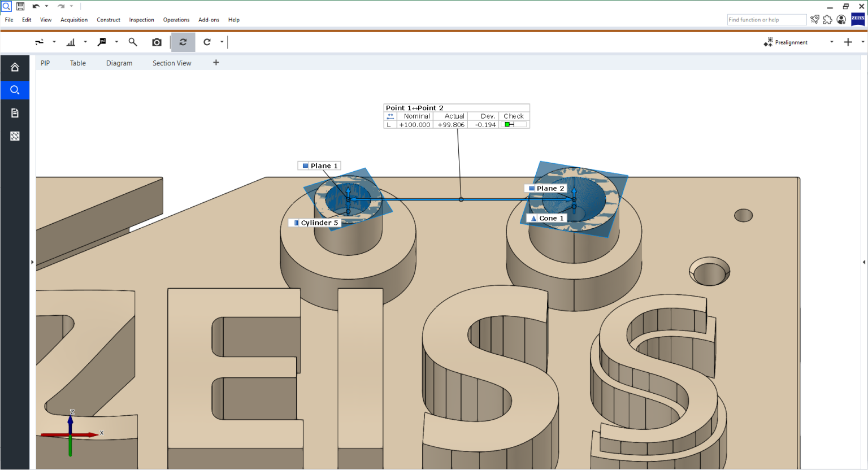This screenshot has width=868, height=470.
Task: Select the Home workspace in the sidebar
Action: click(x=14, y=67)
